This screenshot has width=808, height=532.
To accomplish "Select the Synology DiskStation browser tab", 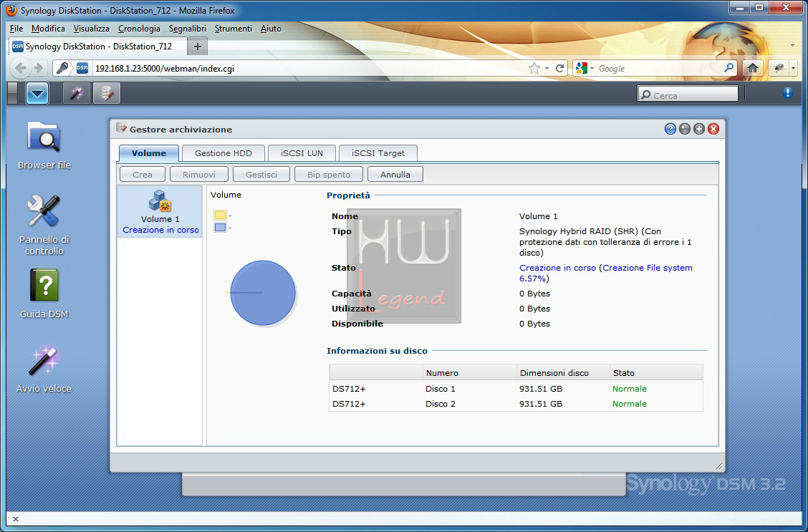I will pos(98,47).
